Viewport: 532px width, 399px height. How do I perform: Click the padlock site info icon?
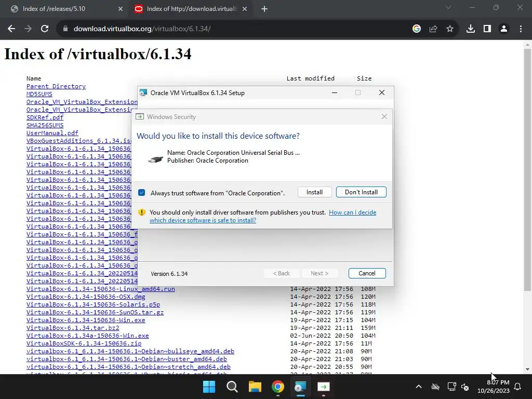65,29
